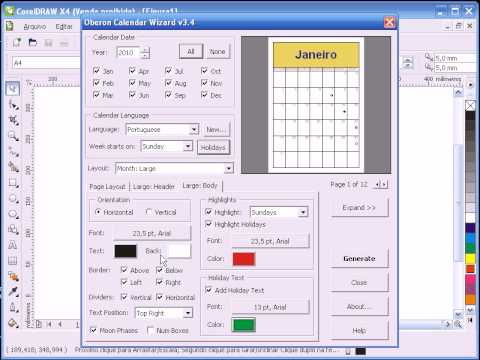
Task: Select the Vertical orientation radio button
Action: pos(149,212)
